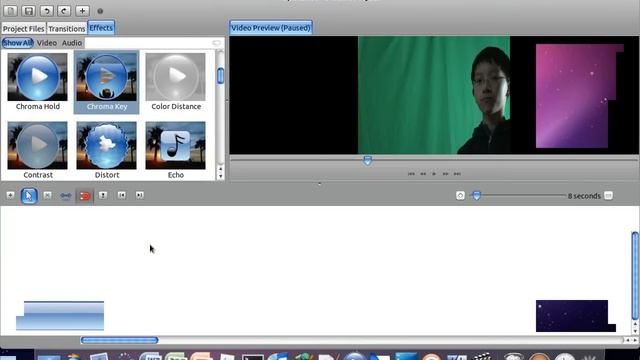Add a new track to the timeline
Image resolution: width=640 pixels, height=360 pixels.
click(10, 196)
